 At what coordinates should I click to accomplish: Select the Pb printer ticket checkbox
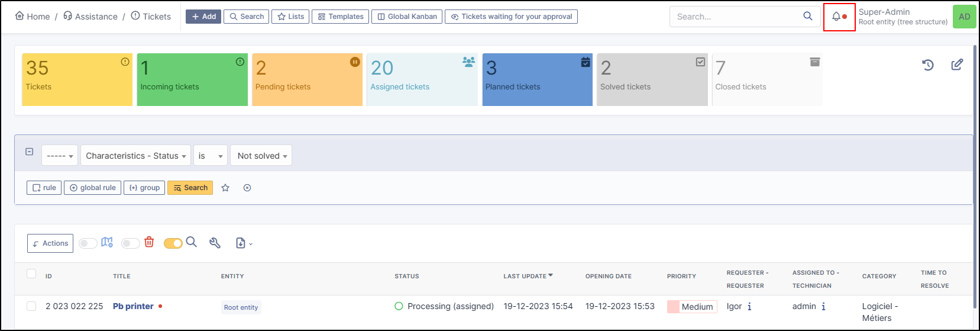point(31,306)
